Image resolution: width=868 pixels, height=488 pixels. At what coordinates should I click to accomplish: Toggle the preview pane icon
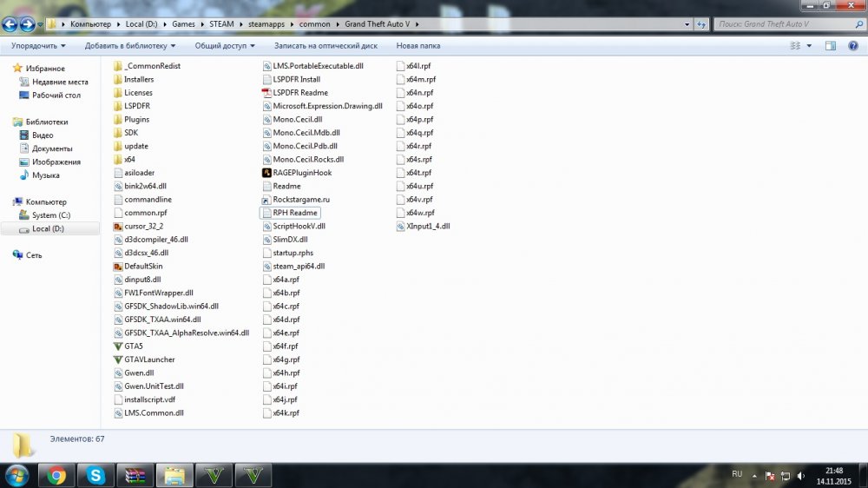point(831,46)
